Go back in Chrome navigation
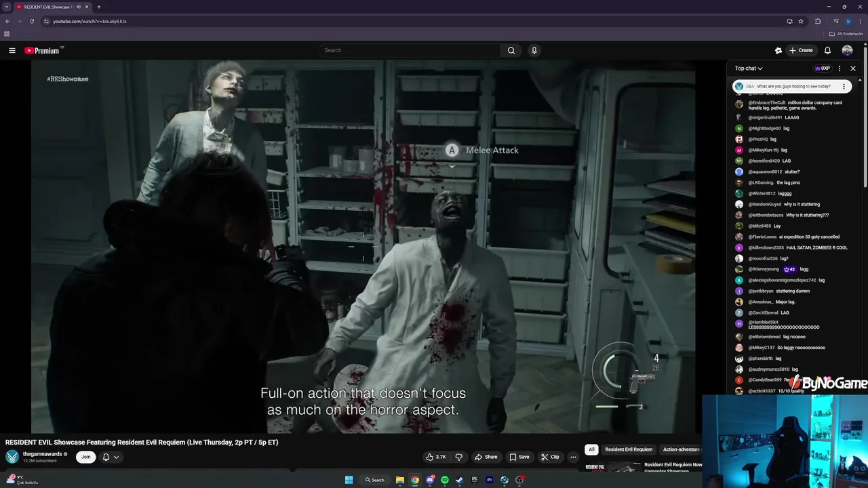This screenshot has height=488, width=868. [7, 21]
